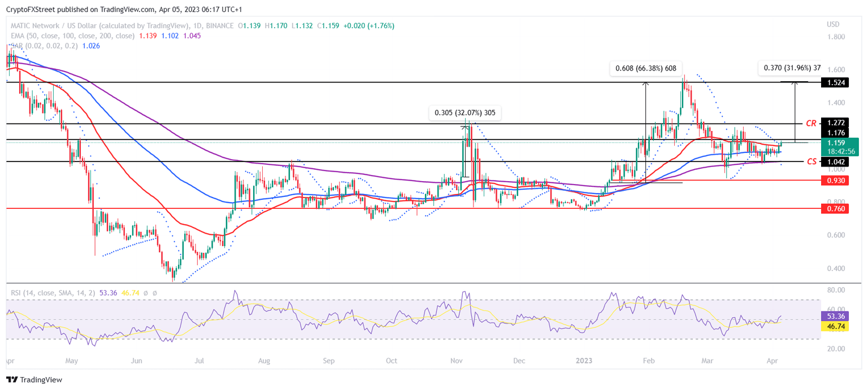The image size is (868, 390).
Task: Click the 0.305 (32.07%) Fibonacci label
Action: pyautogui.click(x=466, y=113)
